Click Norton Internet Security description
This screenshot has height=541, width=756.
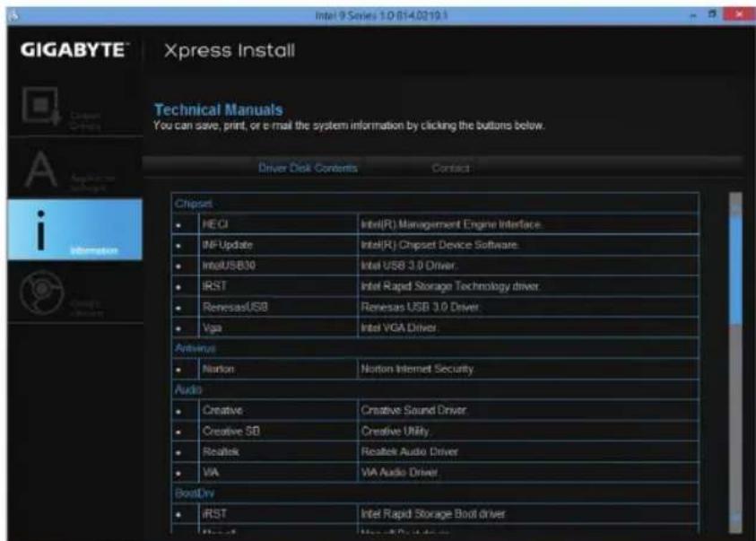point(418,370)
